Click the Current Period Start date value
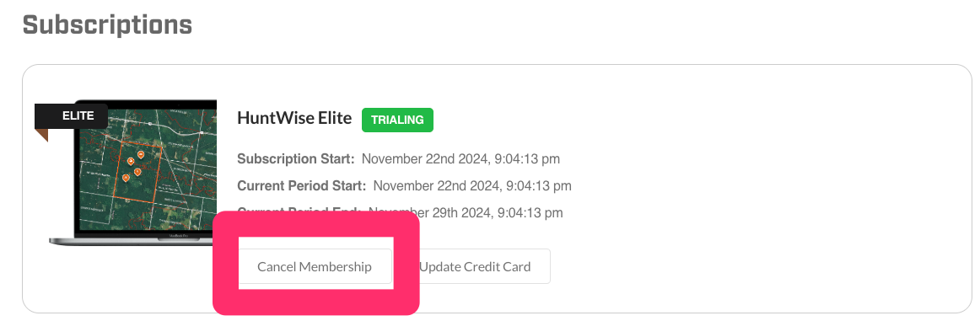 click(x=472, y=185)
